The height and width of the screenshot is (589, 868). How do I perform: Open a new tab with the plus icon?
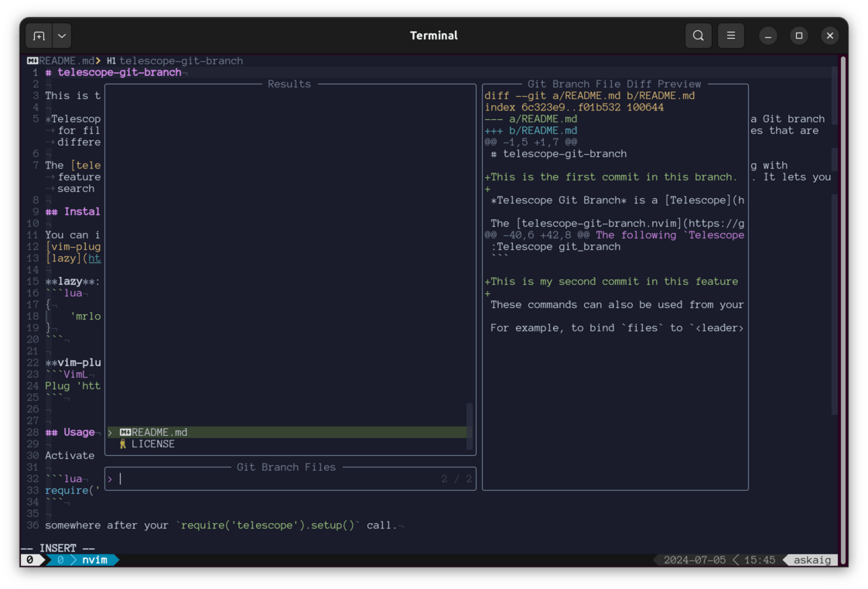point(39,35)
